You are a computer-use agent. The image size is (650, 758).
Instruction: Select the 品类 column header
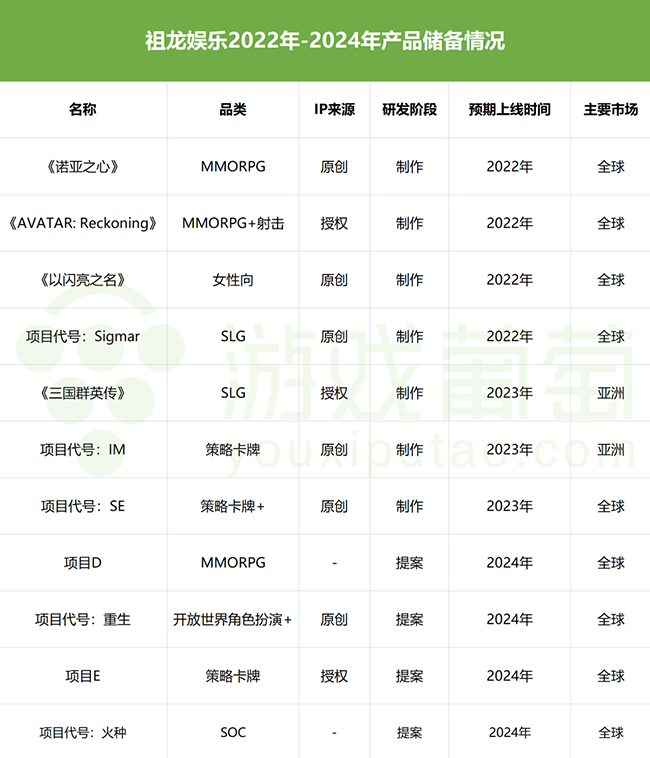(233, 110)
